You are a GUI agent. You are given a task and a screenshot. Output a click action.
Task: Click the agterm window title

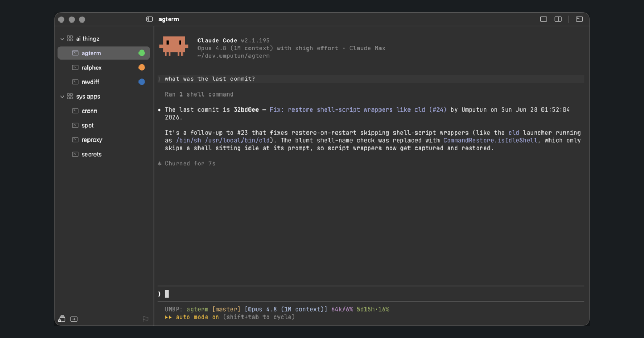click(169, 19)
